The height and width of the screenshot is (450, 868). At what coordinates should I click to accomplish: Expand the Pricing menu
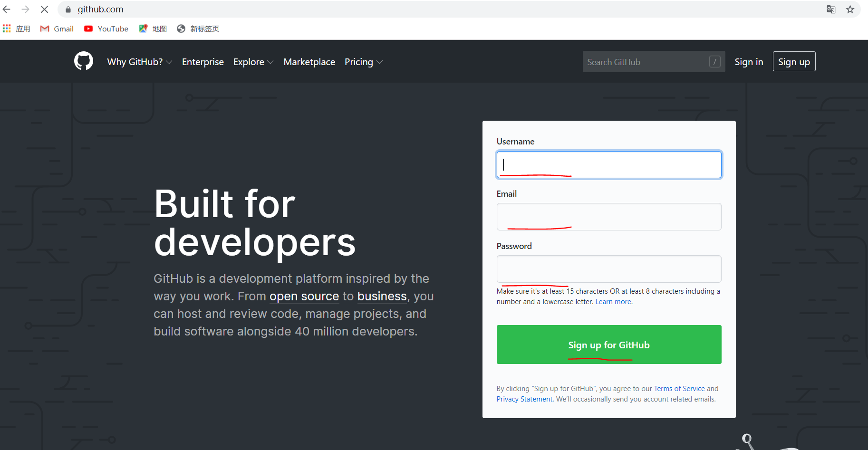pyautogui.click(x=364, y=62)
